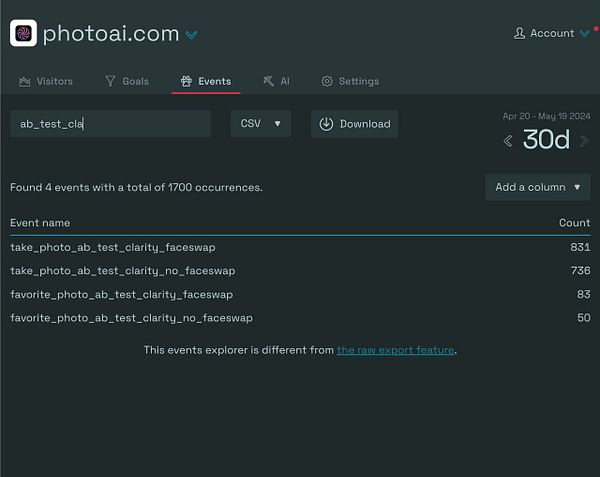Focus the event search input field
The height and width of the screenshot is (477, 600).
[x=110, y=124]
